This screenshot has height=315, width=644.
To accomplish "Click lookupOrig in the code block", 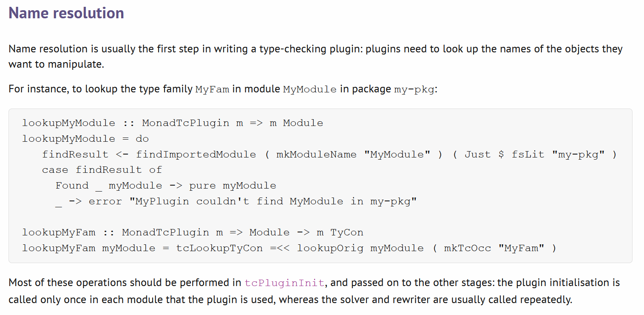I will (330, 248).
